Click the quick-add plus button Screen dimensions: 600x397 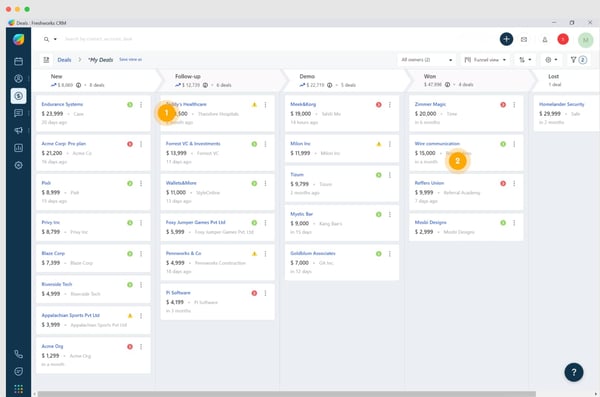(x=506, y=39)
